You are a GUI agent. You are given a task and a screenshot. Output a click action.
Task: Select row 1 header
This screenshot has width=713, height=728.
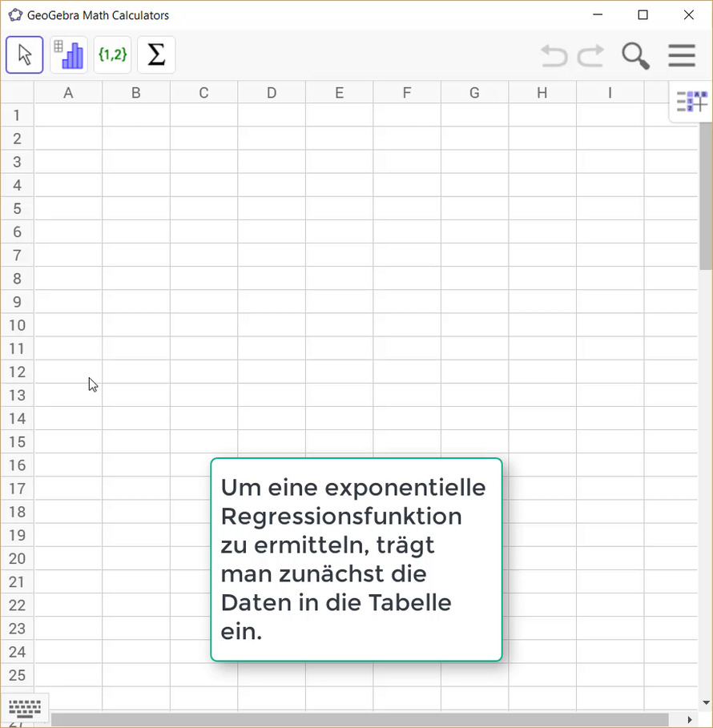17,115
